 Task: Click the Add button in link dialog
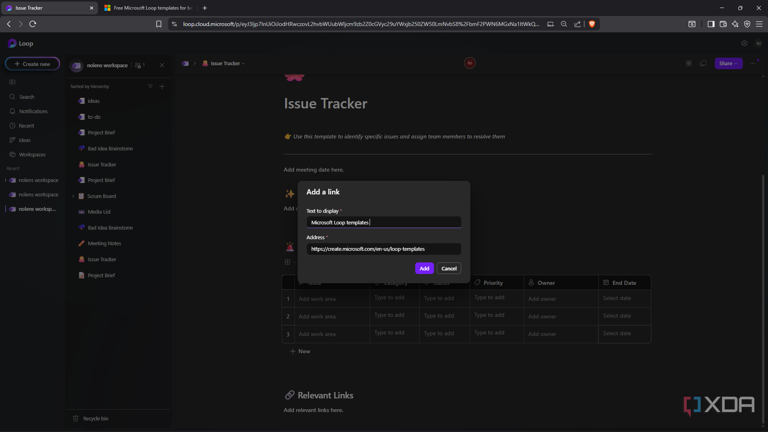coord(424,268)
